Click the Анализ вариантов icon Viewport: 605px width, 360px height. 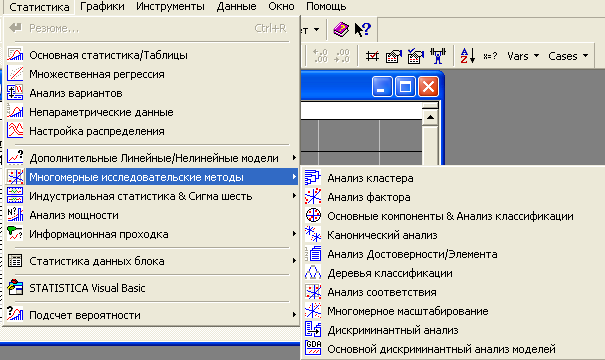pyautogui.click(x=15, y=93)
